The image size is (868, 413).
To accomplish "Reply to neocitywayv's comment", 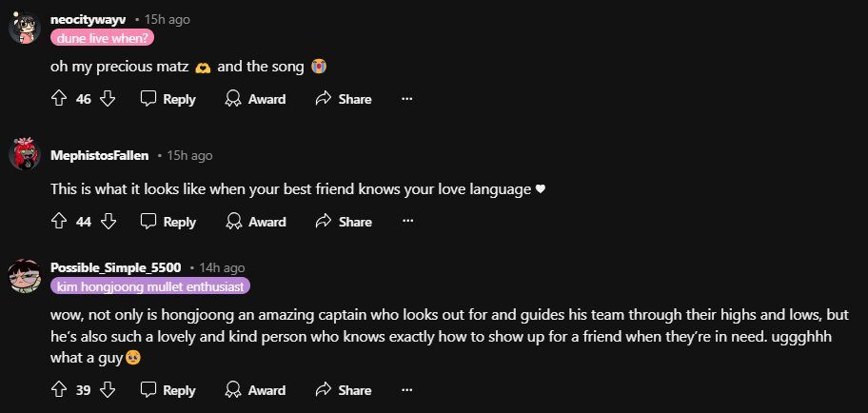I will (168, 99).
